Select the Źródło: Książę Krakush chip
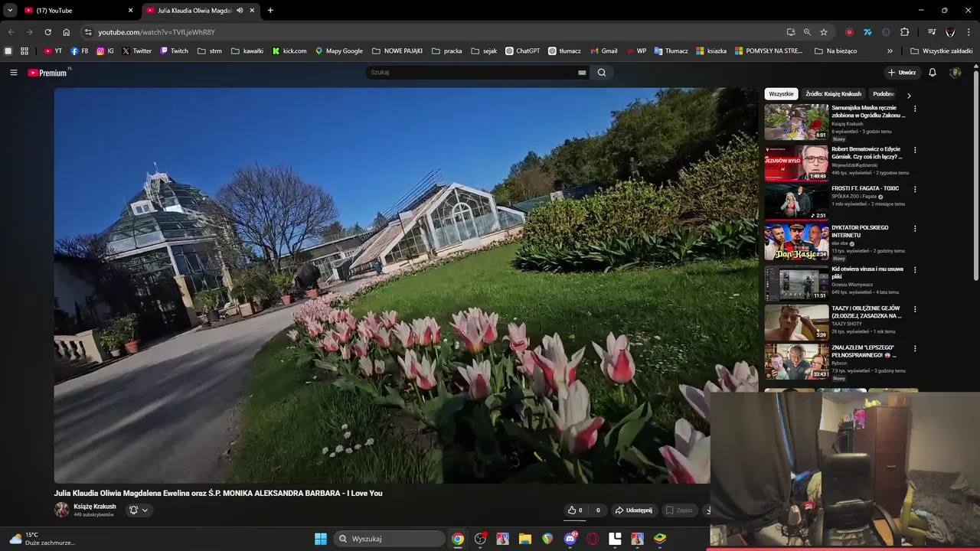Image resolution: width=980 pixels, height=551 pixels. (833, 94)
